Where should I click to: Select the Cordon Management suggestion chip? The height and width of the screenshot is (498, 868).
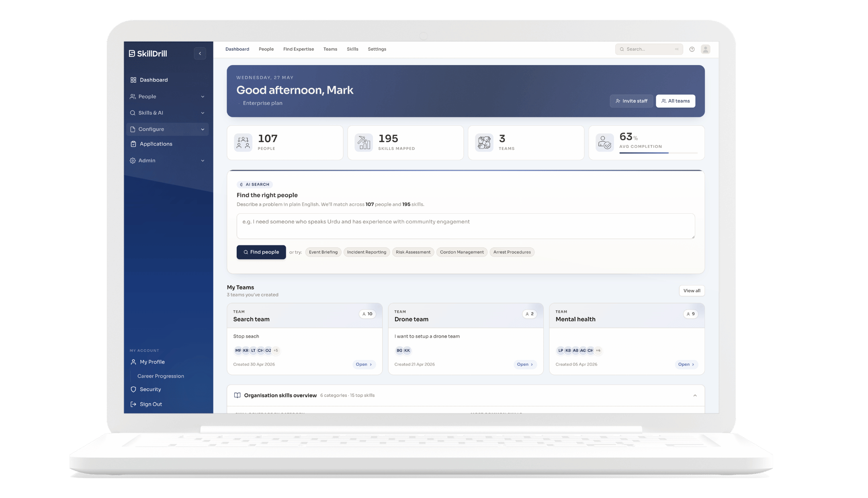pos(462,252)
